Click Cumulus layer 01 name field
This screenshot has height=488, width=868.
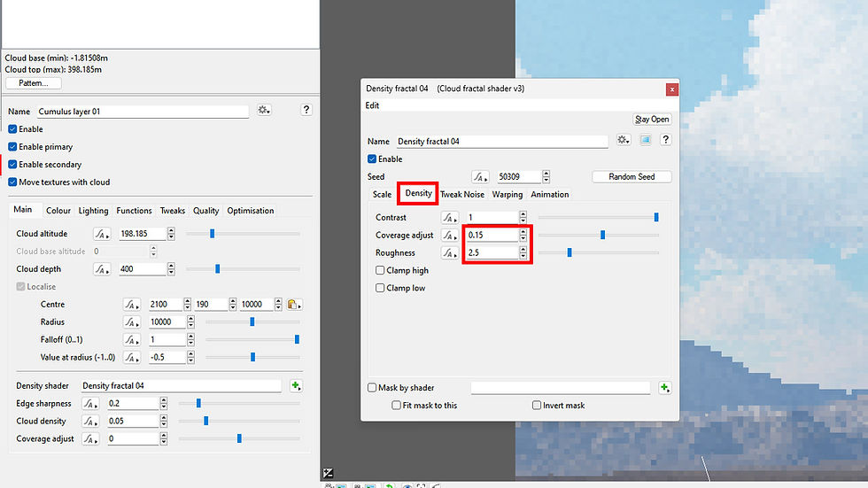coord(143,112)
